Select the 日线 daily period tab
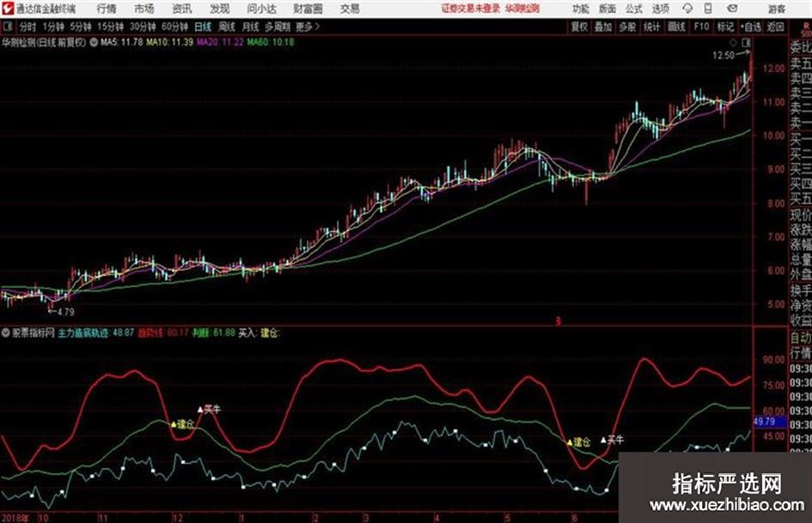The image size is (812, 523). [203, 27]
